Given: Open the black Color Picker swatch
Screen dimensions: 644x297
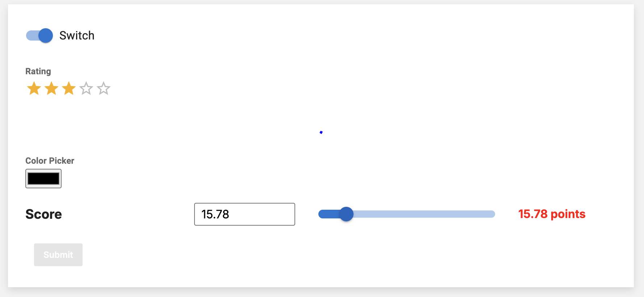Looking at the screenshot, I should pyautogui.click(x=43, y=179).
